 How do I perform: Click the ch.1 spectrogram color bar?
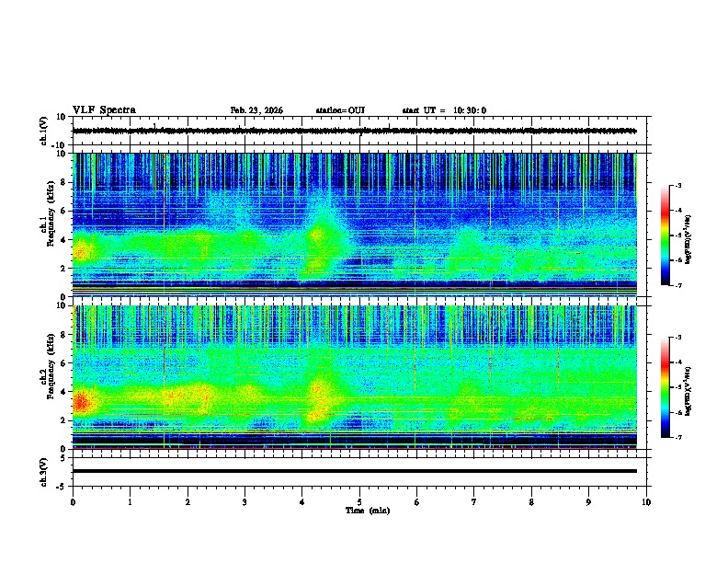coord(665,236)
